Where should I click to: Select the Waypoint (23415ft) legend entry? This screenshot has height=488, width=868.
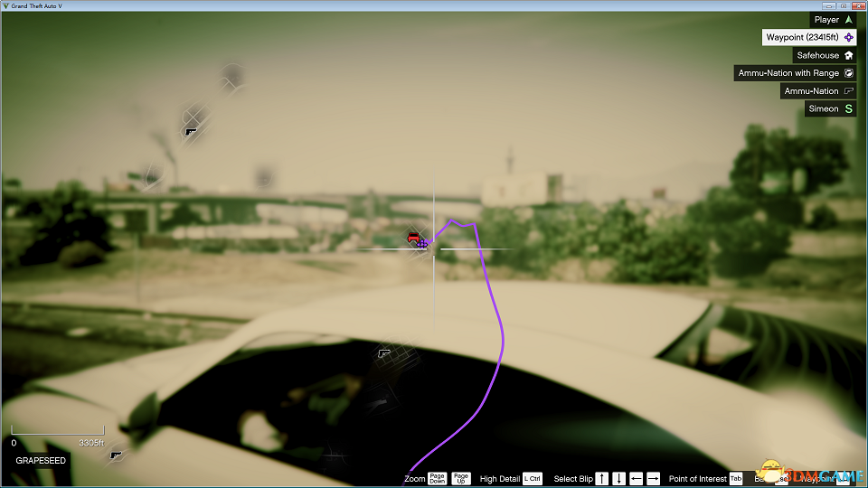tap(808, 37)
